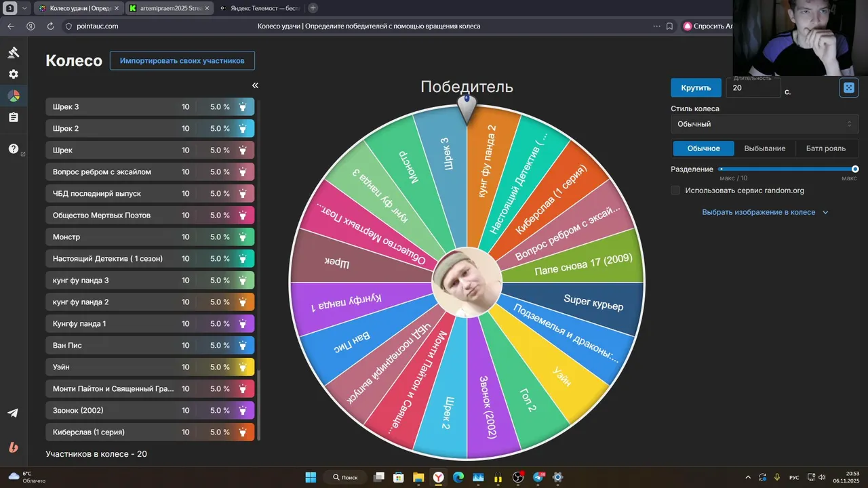The height and width of the screenshot is (488, 868).
Task: Click highlight flashlight icon for Шрек 3
Action: 243,107
